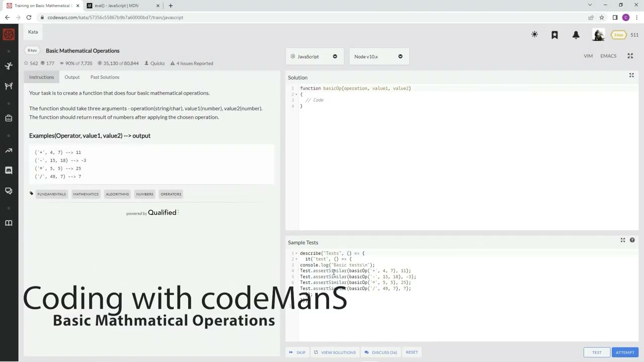This screenshot has height=362, width=644.
Task: Switch to the Instructions tab
Action: (41, 77)
